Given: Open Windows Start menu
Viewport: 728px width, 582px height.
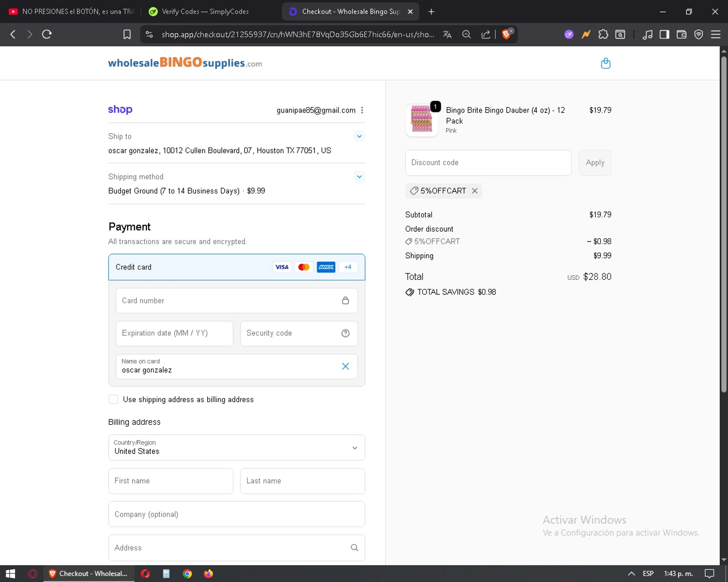Looking at the screenshot, I should [11, 574].
